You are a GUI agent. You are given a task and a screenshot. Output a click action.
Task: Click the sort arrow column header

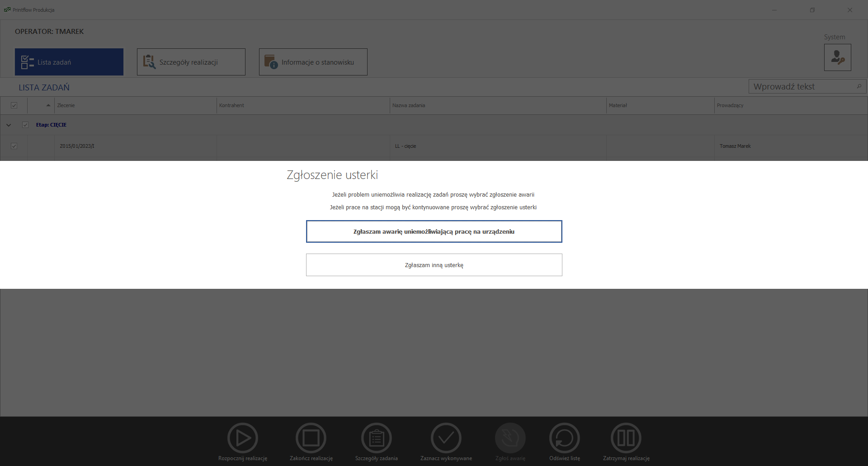click(48, 105)
